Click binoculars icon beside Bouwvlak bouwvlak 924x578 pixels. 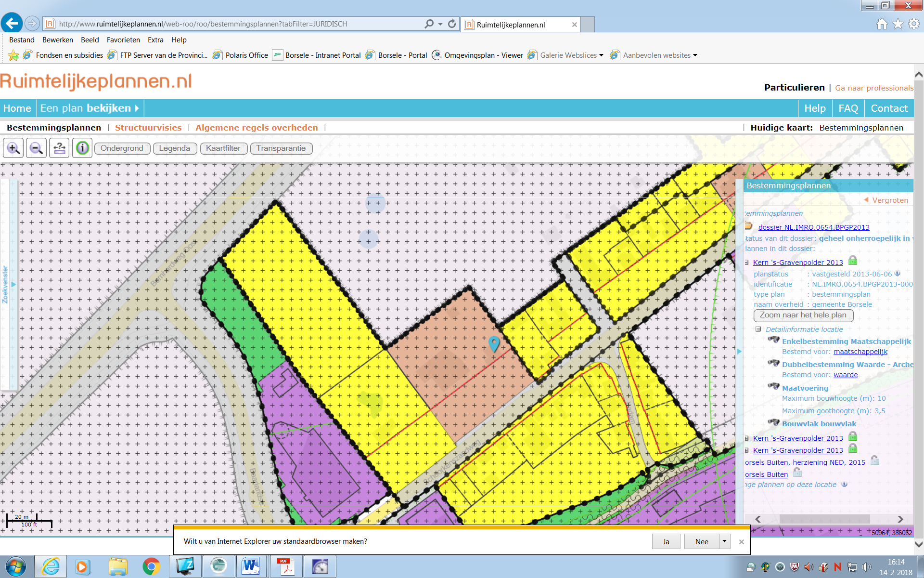[773, 423]
